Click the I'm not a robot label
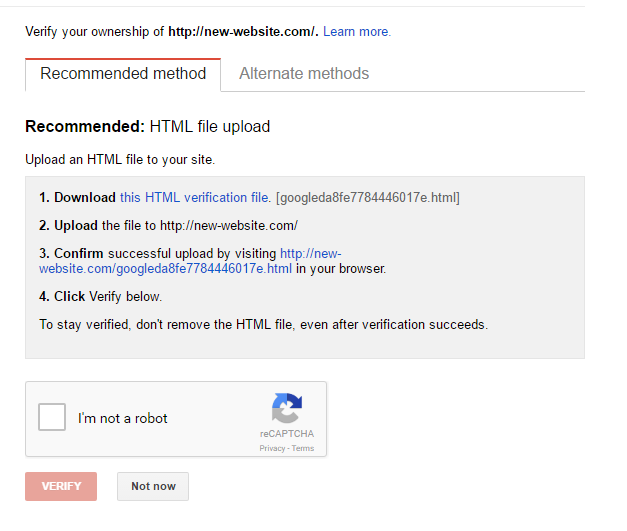This screenshot has height=531, width=627. [x=122, y=418]
